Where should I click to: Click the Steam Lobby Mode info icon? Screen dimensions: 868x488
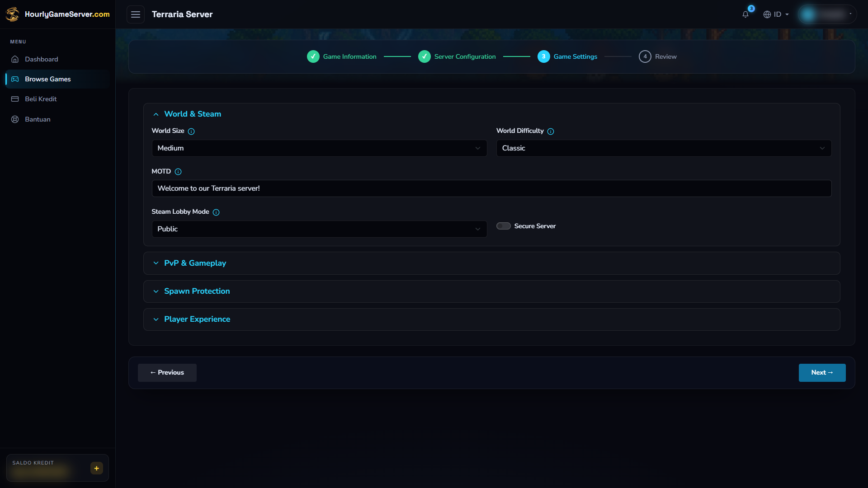point(216,212)
